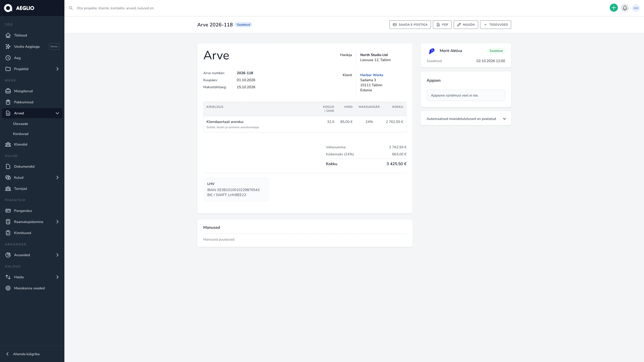Click the Pakkumised clipboard icon

(x=8, y=102)
